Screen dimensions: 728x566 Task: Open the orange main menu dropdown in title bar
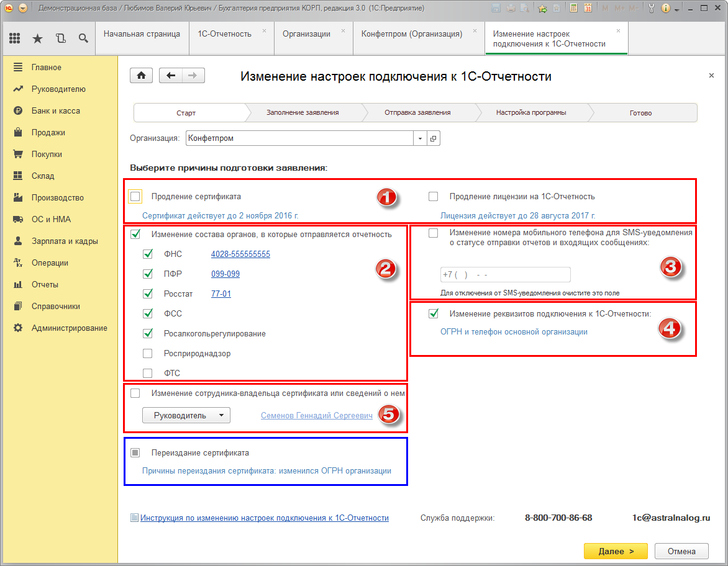[x=23, y=8]
